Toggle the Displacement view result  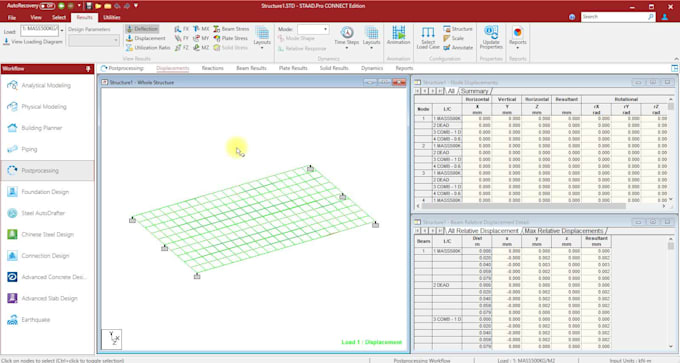point(146,38)
